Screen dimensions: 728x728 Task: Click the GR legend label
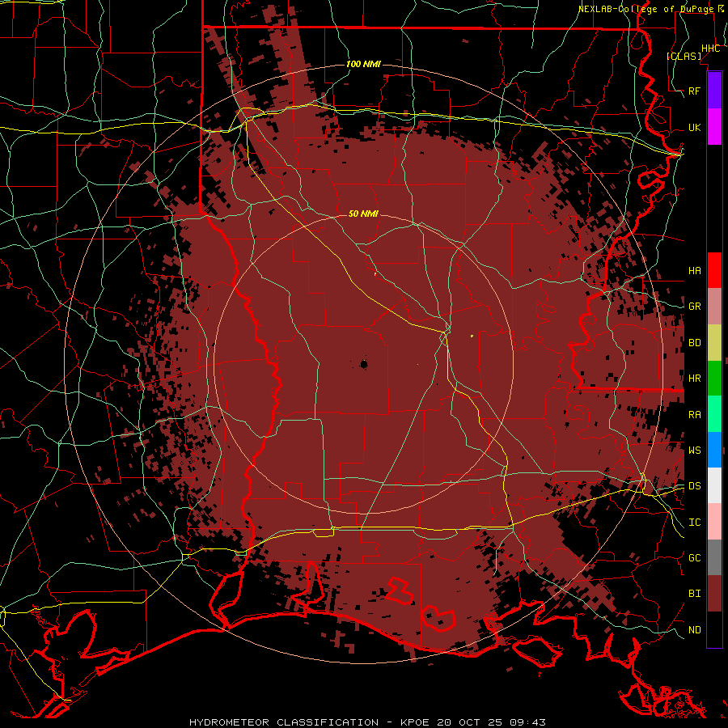coord(695,307)
